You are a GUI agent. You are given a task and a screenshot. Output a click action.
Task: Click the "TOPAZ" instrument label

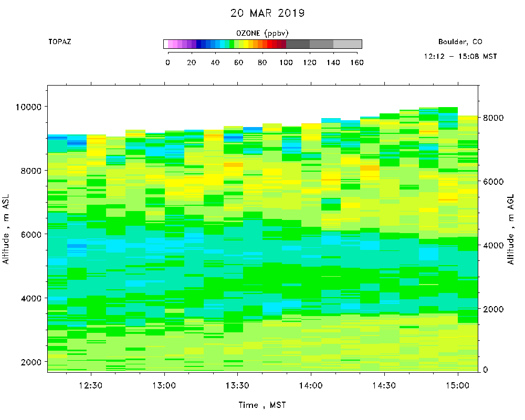[x=60, y=42]
